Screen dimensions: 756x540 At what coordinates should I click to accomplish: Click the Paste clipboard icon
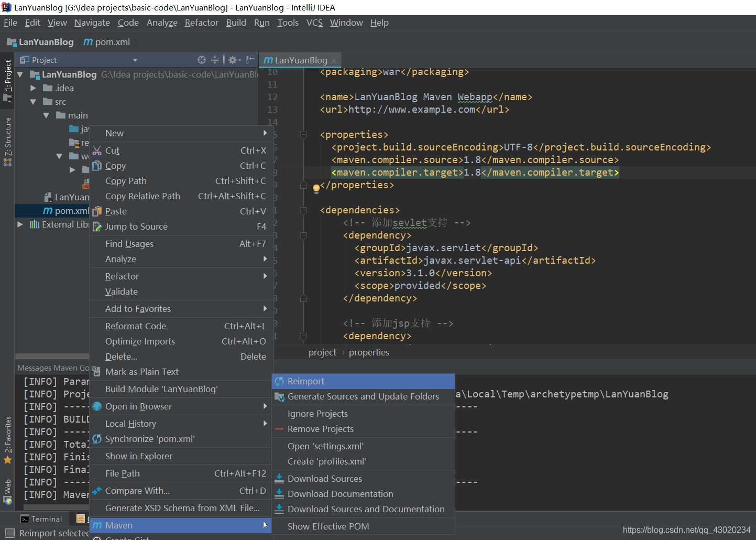(97, 211)
